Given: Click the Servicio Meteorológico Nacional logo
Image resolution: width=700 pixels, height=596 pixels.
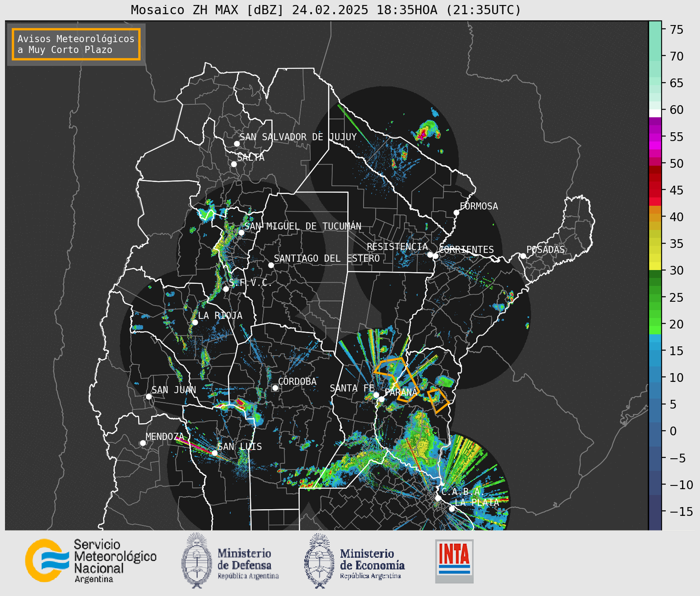Looking at the screenshot, I should point(91,561).
